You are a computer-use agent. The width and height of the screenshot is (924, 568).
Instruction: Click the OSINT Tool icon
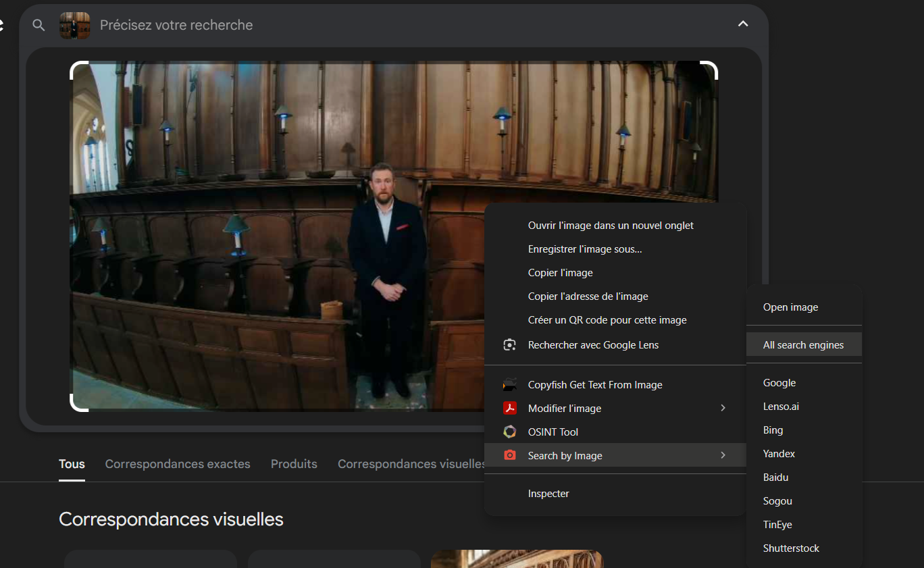[x=510, y=432]
